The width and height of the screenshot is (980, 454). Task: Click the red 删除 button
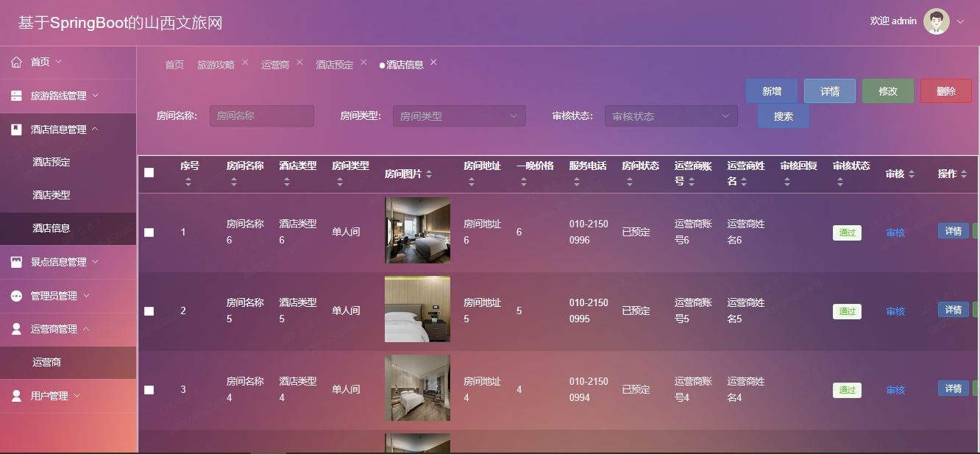click(x=946, y=91)
